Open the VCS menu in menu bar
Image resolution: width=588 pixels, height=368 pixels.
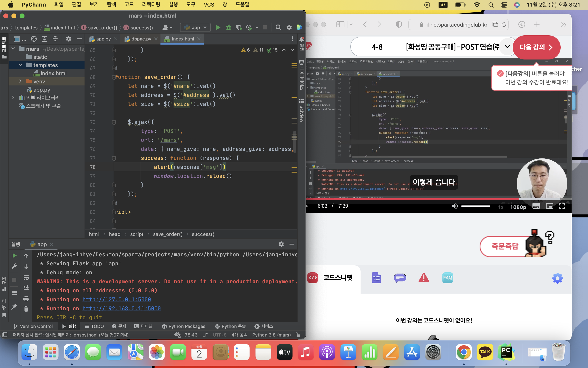click(209, 5)
